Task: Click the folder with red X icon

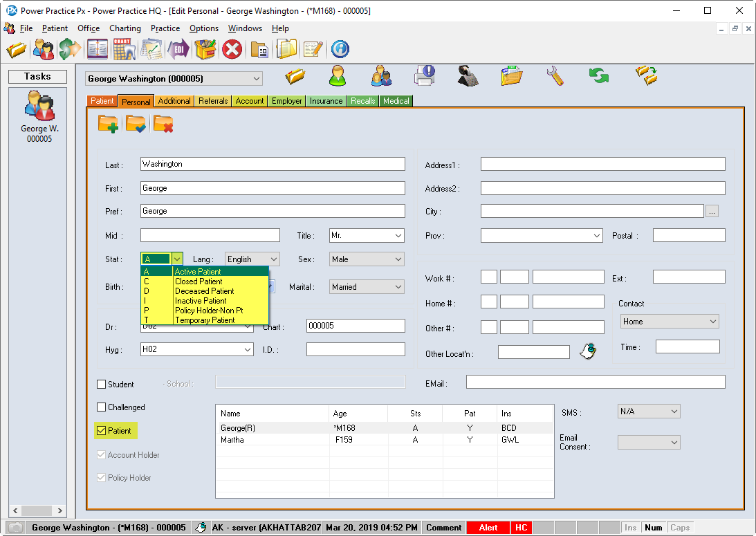Action: pos(163,124)
